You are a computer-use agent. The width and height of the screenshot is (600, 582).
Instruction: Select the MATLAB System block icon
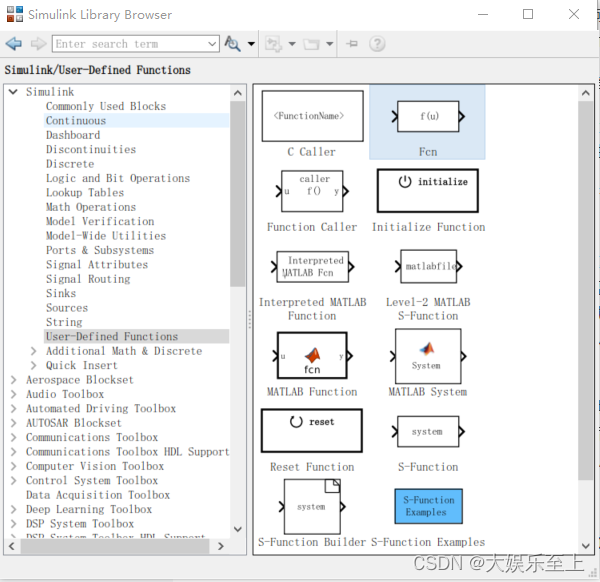(428, 356)
